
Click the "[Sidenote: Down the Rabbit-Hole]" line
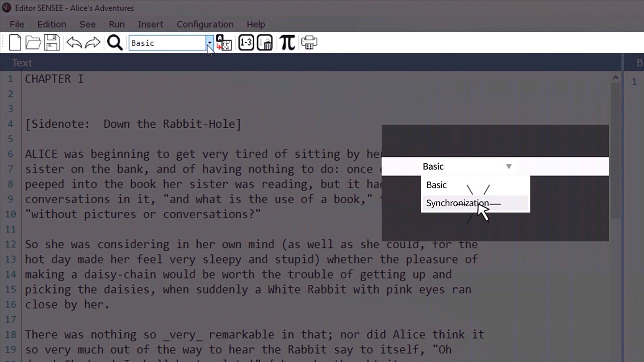click(133, 124)
